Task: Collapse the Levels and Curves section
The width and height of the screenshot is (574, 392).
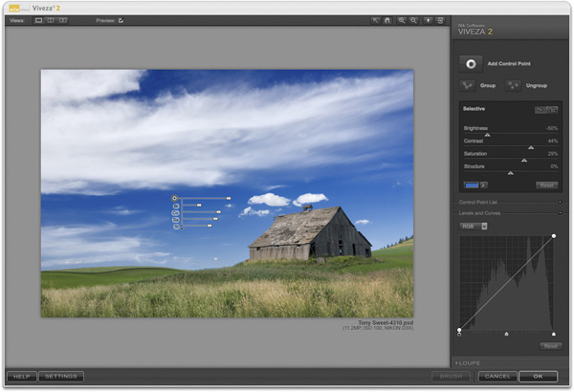Action: 559,213
